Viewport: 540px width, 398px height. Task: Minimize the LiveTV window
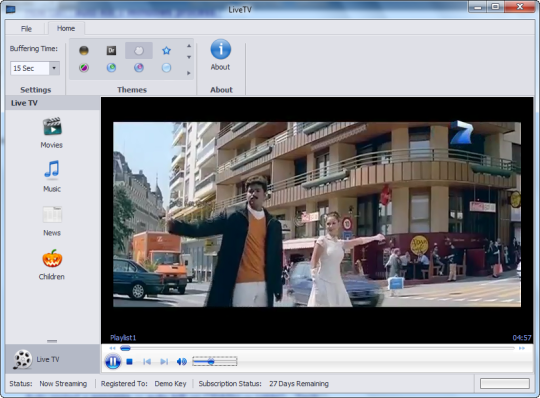477,7
